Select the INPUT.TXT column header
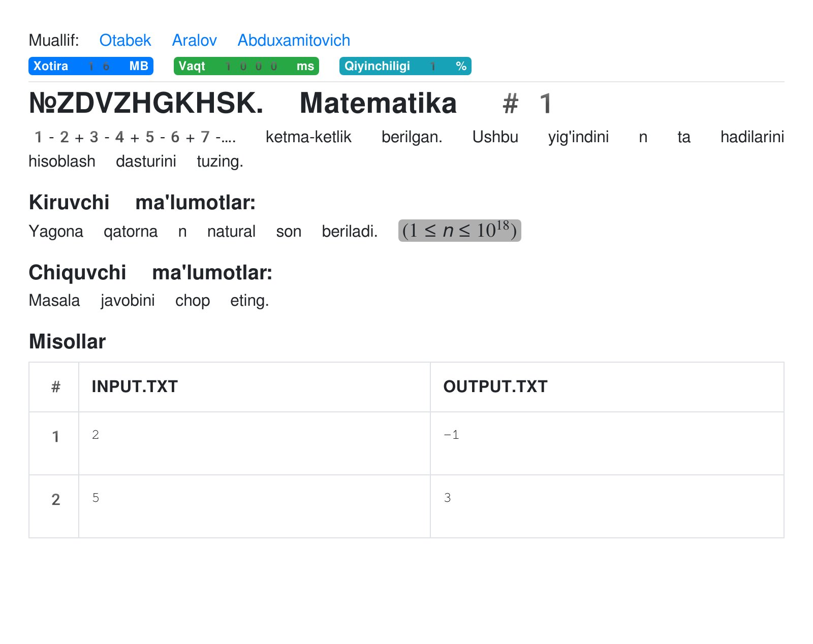The height and width of the screenshot is (644, 813). pos(134,386)
